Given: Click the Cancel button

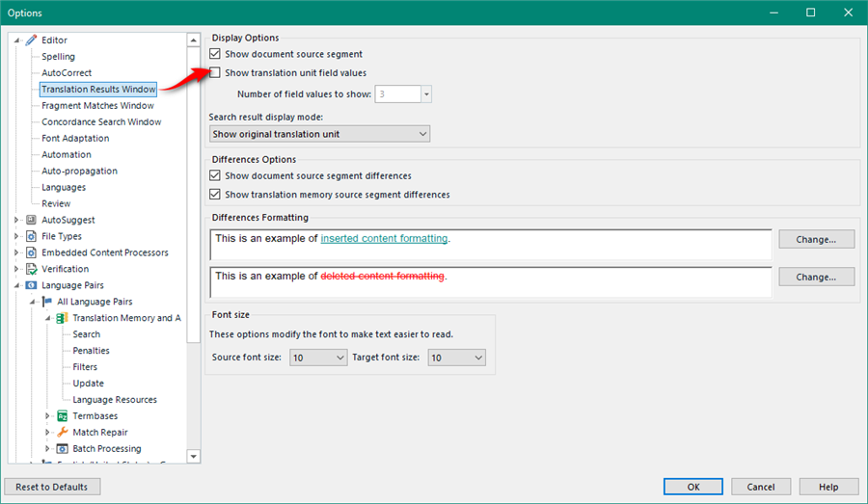Looking at the screenshot, I should [x=761, y=487].
